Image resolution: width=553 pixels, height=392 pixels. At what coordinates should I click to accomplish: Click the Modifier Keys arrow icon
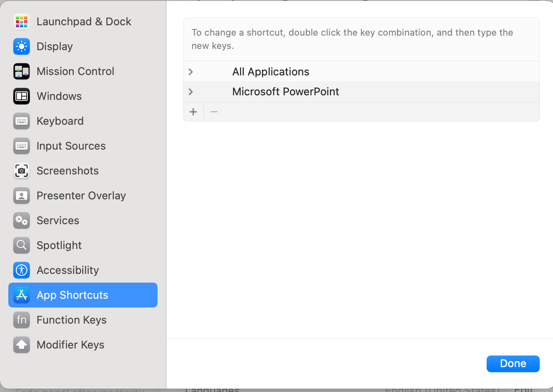(x=22, y=345)
